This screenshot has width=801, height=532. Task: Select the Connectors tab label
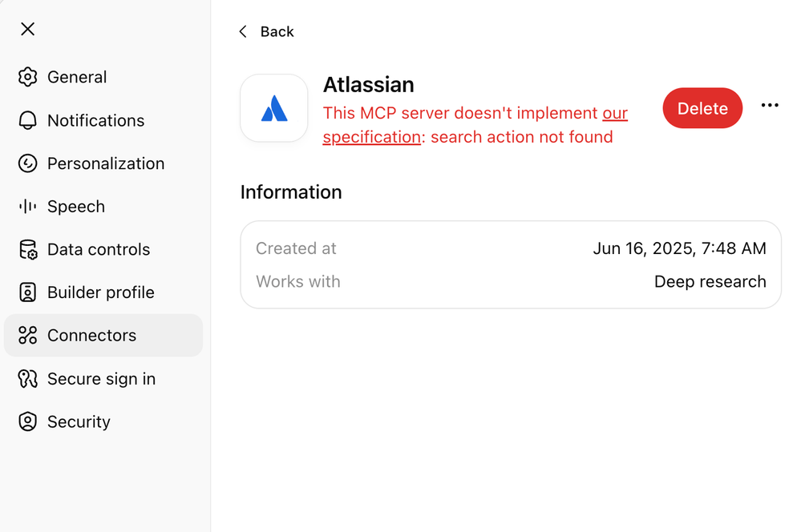92,336
